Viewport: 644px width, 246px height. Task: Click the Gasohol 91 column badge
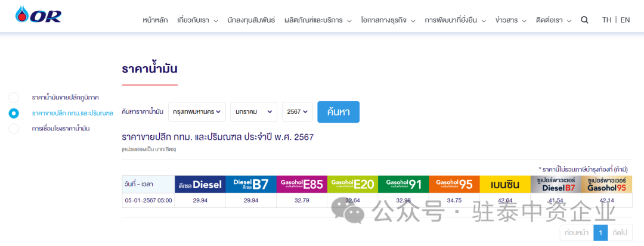point(403,185)
